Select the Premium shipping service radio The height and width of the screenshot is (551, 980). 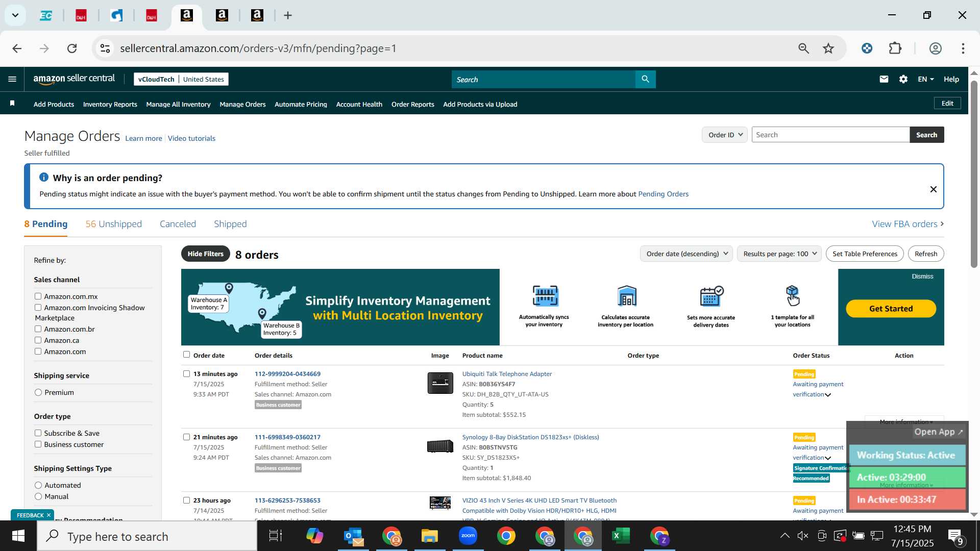pos(38,392)
